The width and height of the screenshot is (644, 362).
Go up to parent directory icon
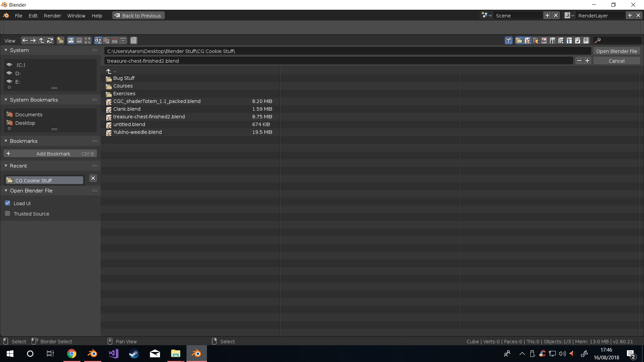click(42, 41)
